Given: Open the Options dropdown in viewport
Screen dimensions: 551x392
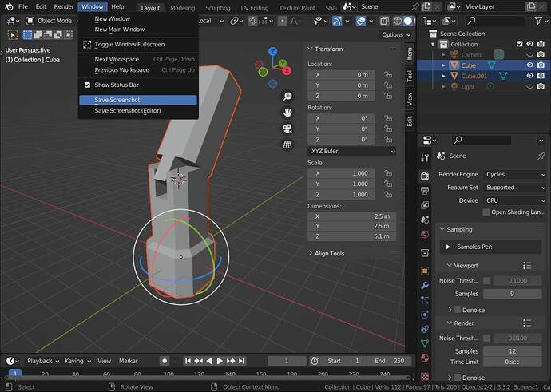Looking at the screenshot, I should point(396,35).
